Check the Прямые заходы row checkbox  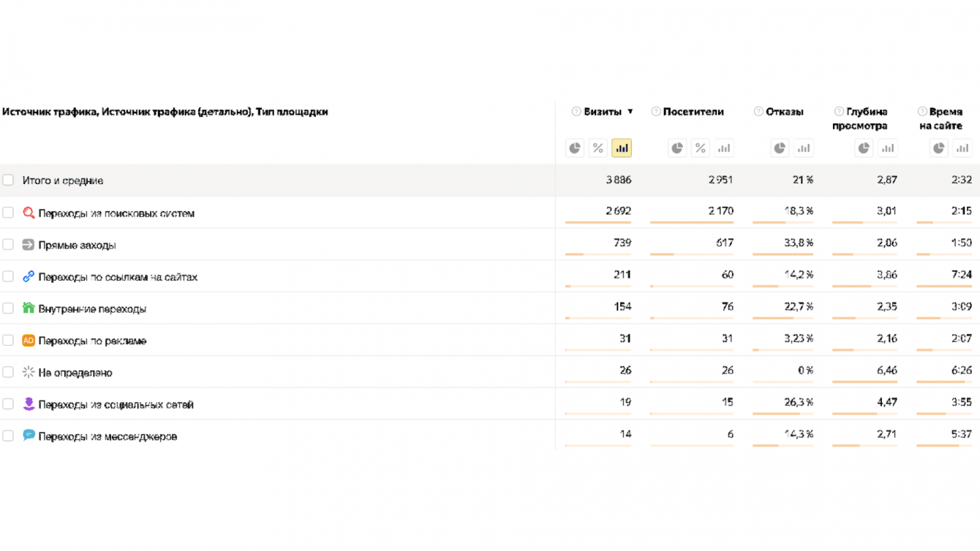(8, 244)
